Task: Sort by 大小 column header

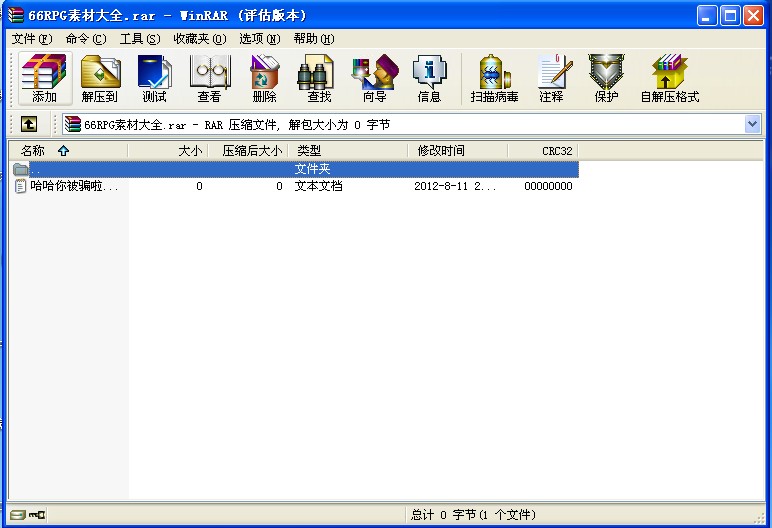Action: click(168, 151)
